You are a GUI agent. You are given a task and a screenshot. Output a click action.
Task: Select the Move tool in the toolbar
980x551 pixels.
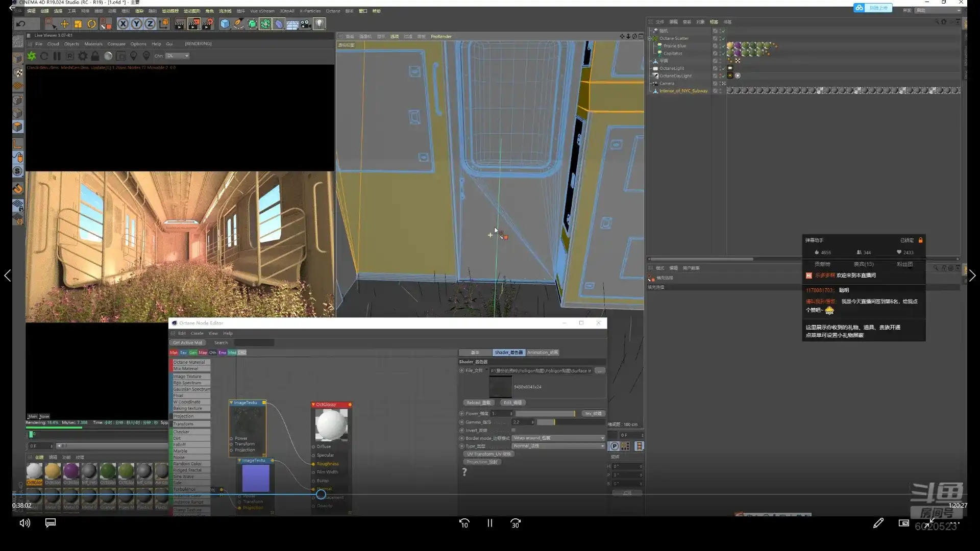65,24
